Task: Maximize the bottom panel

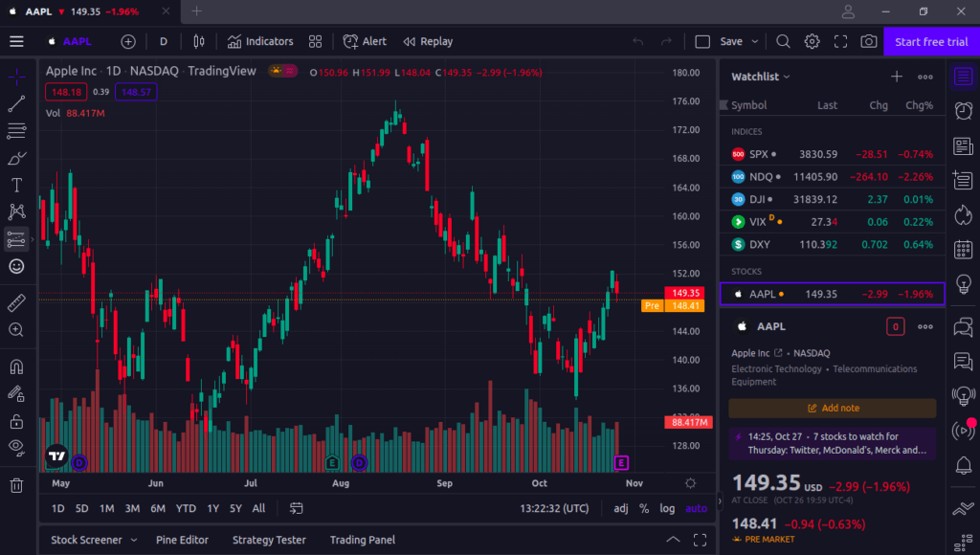Action: tap(700, 540)
